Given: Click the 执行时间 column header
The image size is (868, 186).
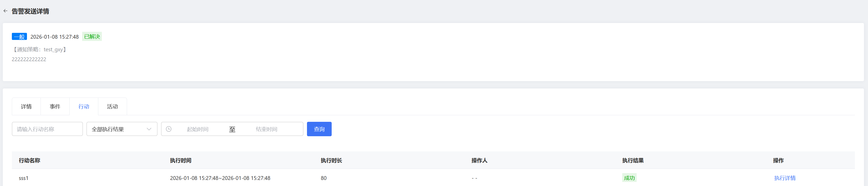Looking at the screenshot, I should (181, 160).
